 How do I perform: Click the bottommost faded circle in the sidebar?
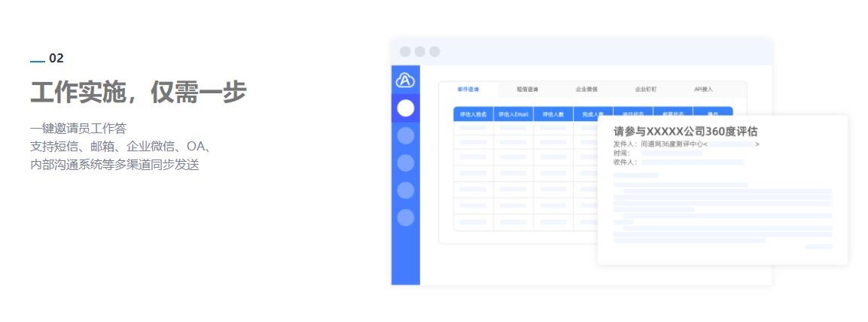(406, 217)
